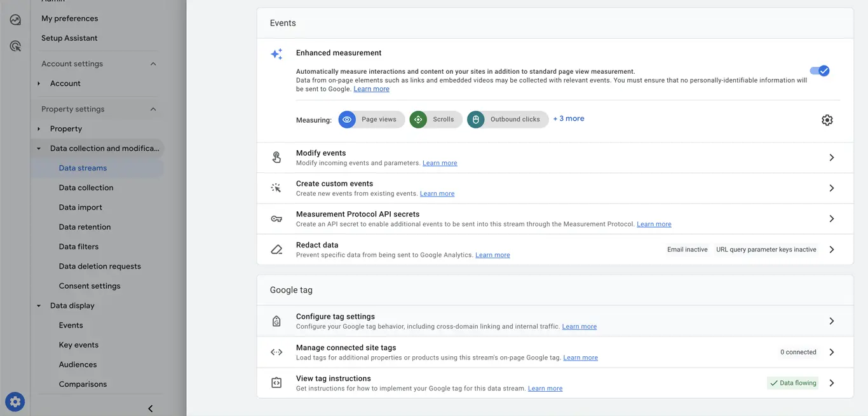Screen dimensions: 868x416
Task: Click the Page views eye icon
Action: [x=347, y=119]
